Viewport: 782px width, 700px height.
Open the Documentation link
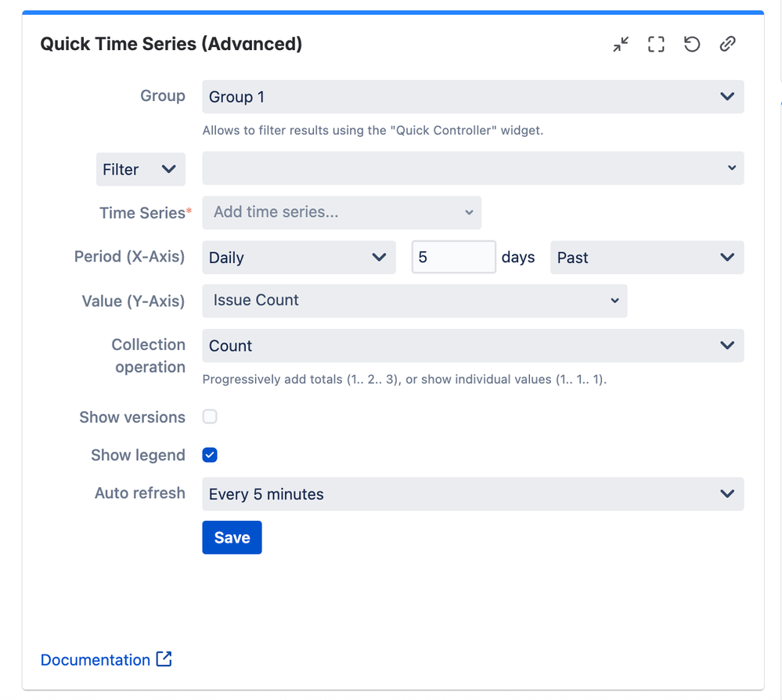tap(95, 659)
